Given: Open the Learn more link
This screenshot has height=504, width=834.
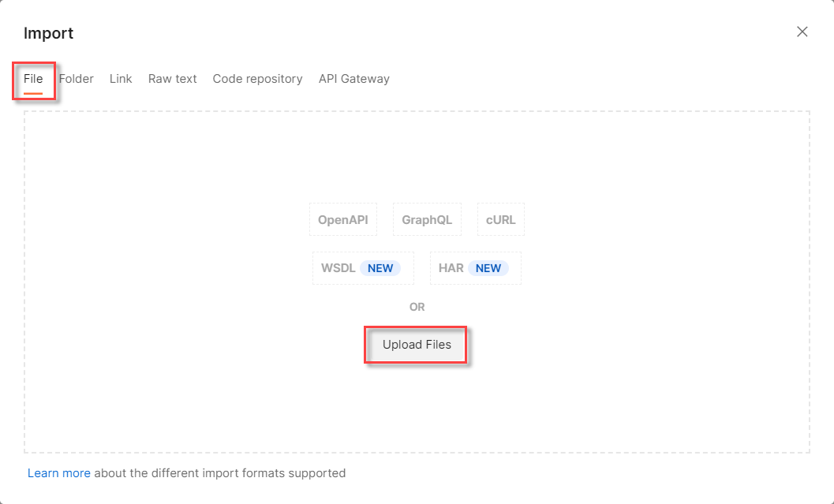Looking at the screenshot, I should (59, 473).
